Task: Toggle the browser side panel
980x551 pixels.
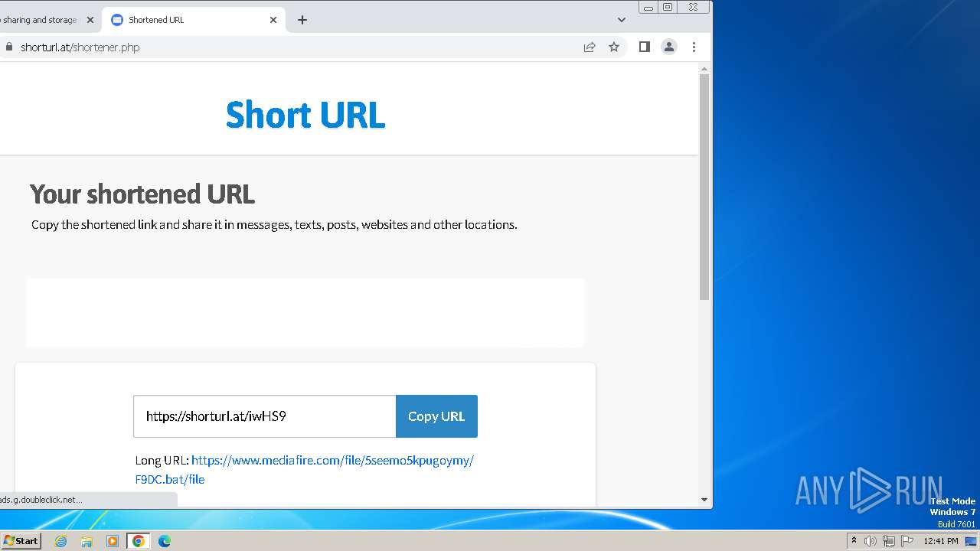Action: click(x=645, y=47)
